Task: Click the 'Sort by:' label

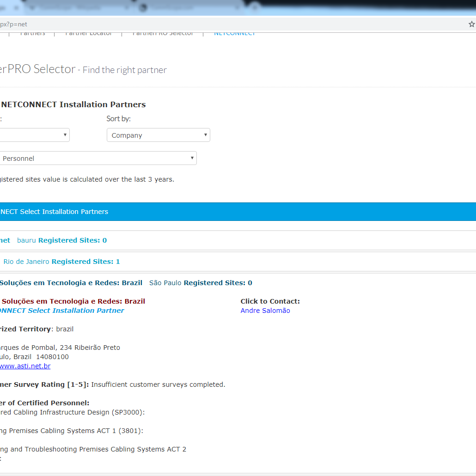Action: point(118,119)
